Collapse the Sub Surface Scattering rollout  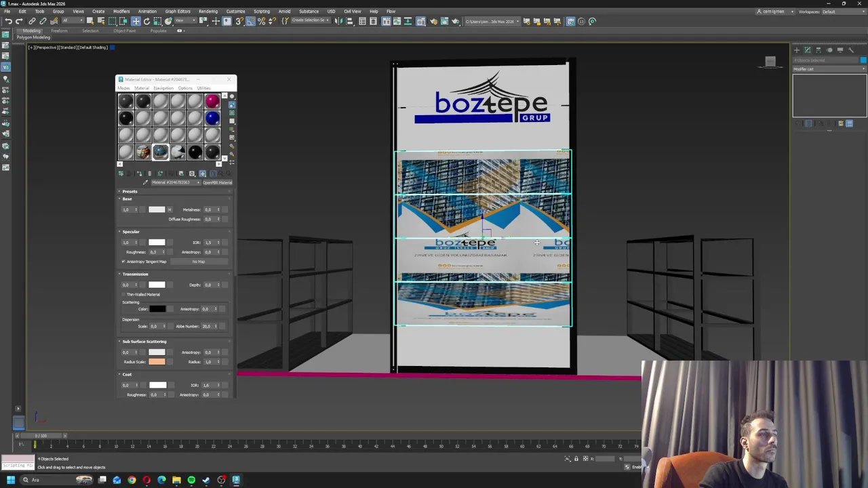(x=142, y=342)
